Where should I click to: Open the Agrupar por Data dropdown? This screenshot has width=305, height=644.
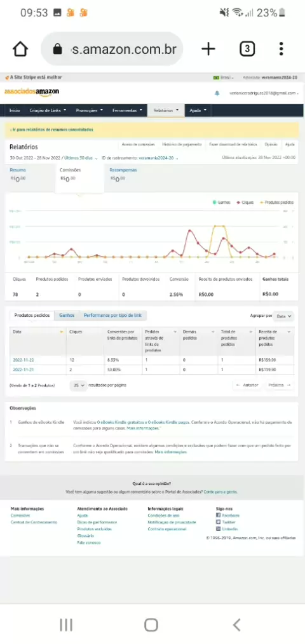283,316
